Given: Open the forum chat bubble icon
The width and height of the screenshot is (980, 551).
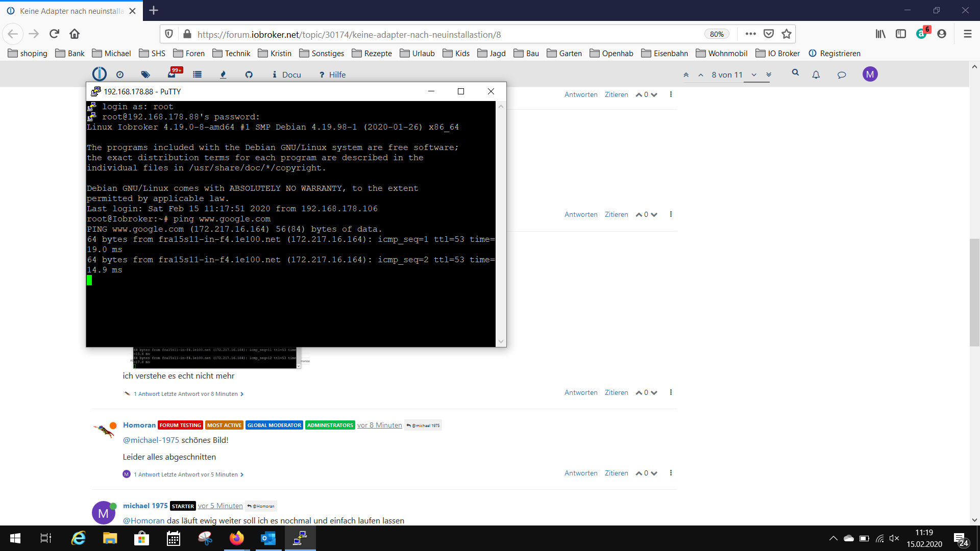Looking at the screenshot, I should tap(842, 74).
